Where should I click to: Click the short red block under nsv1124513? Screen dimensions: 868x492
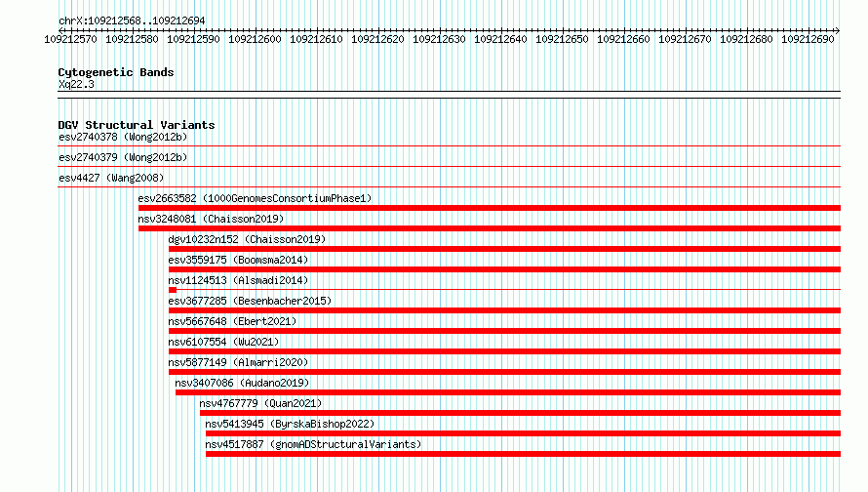(173, 290)
